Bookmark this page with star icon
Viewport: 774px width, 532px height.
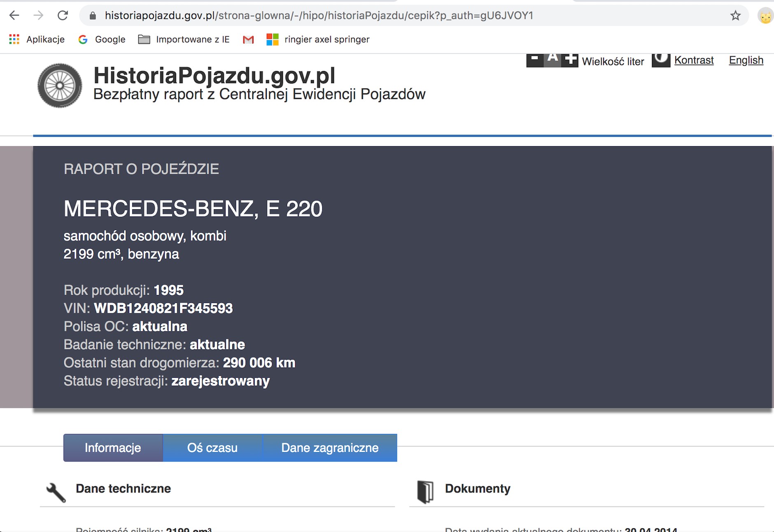735,16
